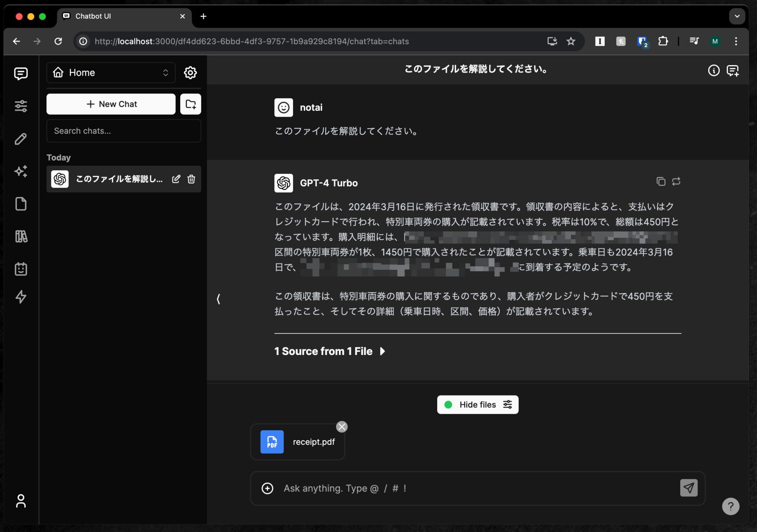The image size is (757, 532).
Task: Open the Files sidebar icon
Action: (x=21, y=204)
